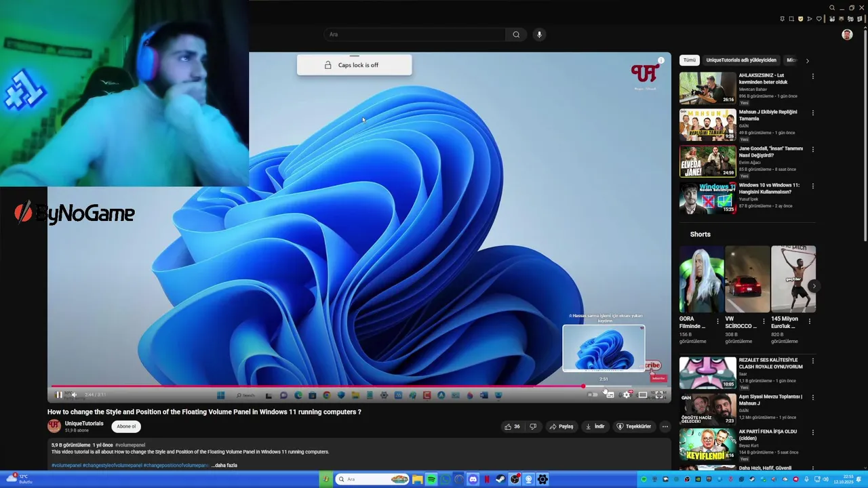
Task: Open Steam from the taskbar
Action: (x=500, y=479)
